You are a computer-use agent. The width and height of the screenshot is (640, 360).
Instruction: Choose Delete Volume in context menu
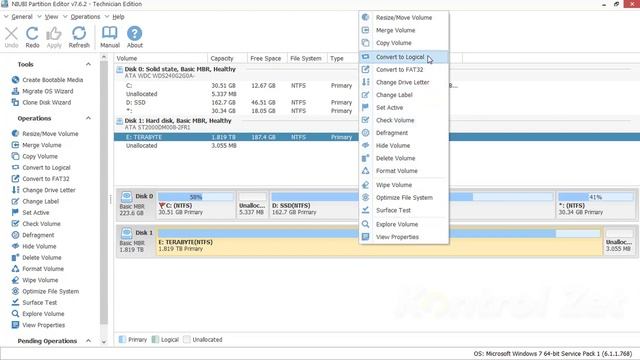404,158
